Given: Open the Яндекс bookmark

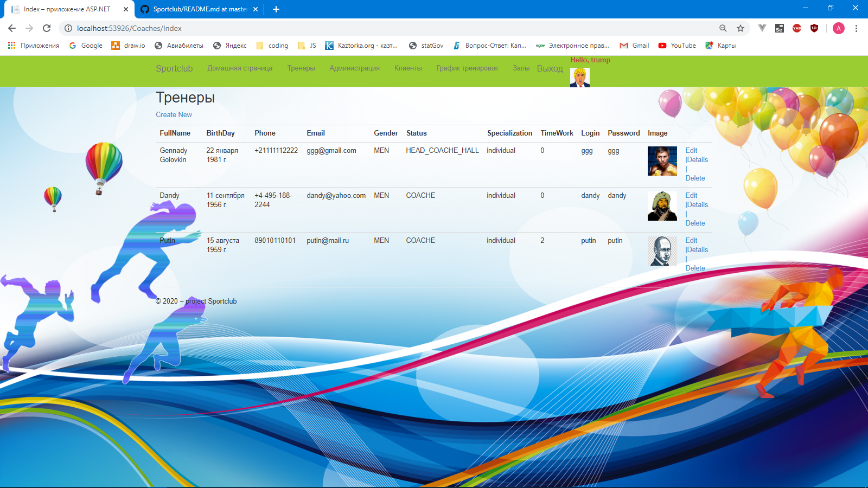Looking at the screenshot, I should pos(229,46).
